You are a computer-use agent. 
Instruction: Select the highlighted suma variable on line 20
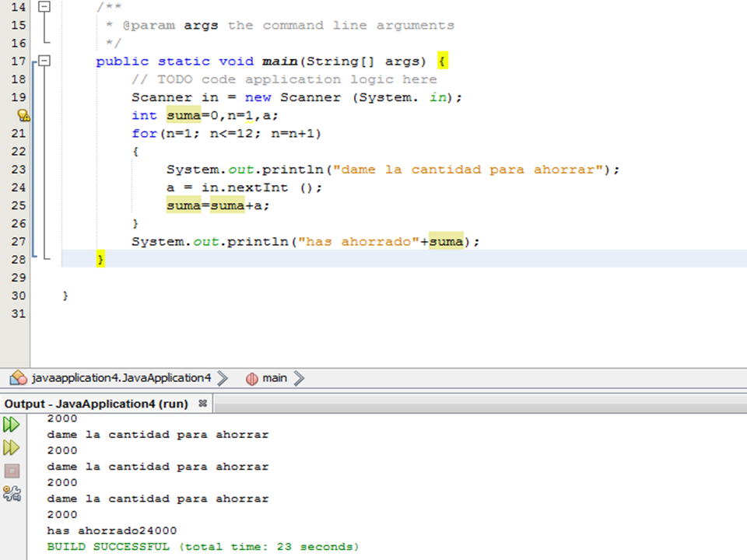[x=184, y=114]
